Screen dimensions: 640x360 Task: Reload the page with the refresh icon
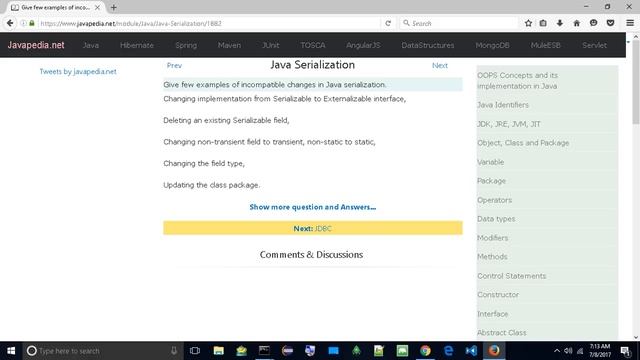pos(388,23)
